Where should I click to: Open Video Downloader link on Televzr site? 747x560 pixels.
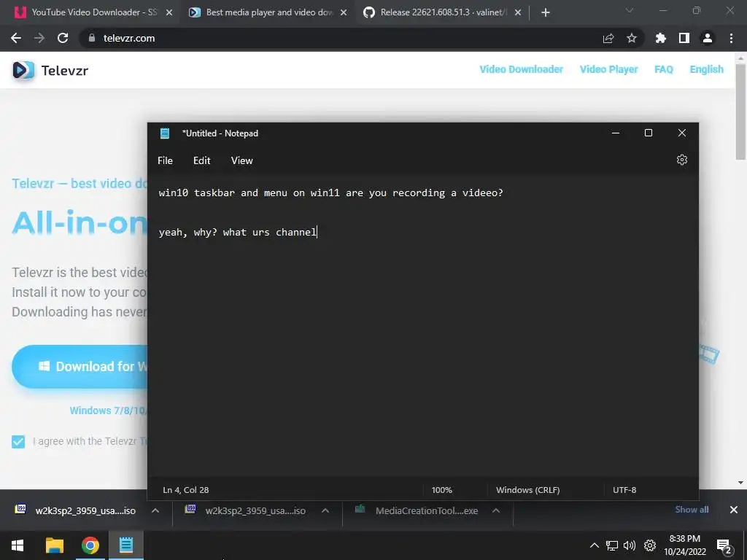521,69
